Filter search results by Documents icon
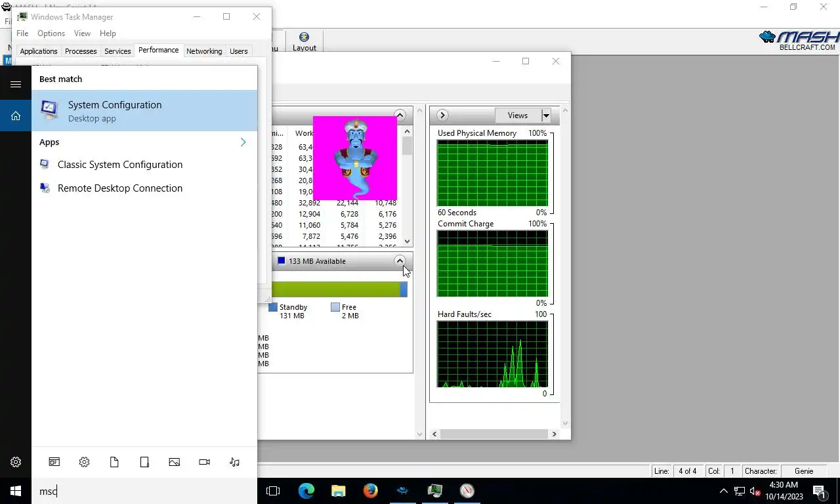 point(114,462)
